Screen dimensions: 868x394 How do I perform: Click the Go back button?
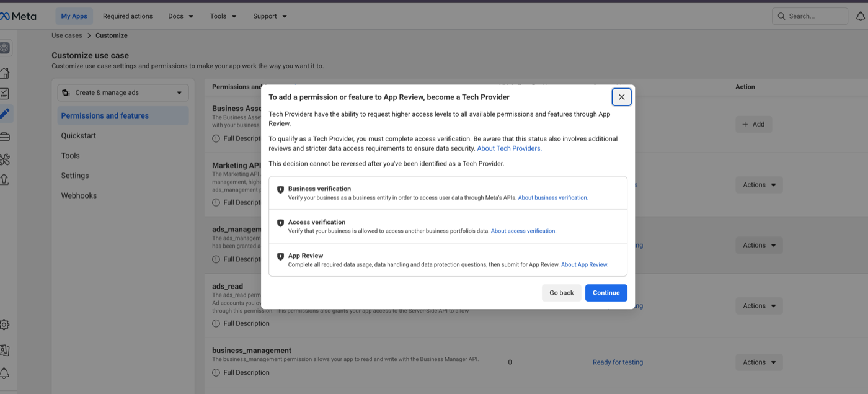562,293
